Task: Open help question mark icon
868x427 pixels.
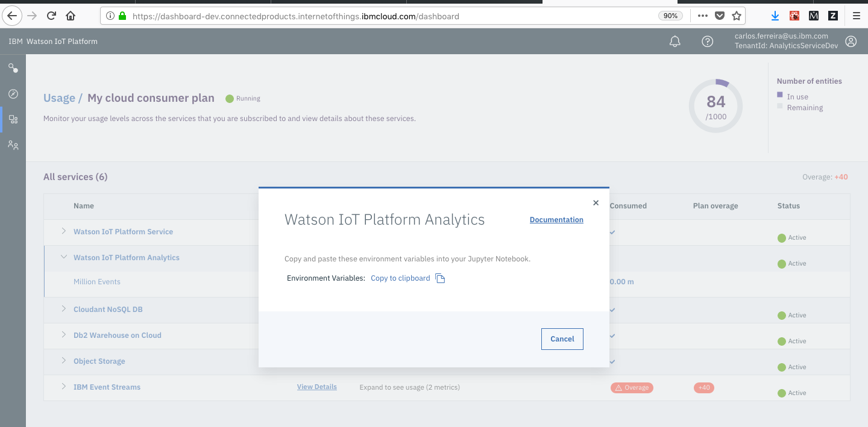Action: click(x=708, y=42)
